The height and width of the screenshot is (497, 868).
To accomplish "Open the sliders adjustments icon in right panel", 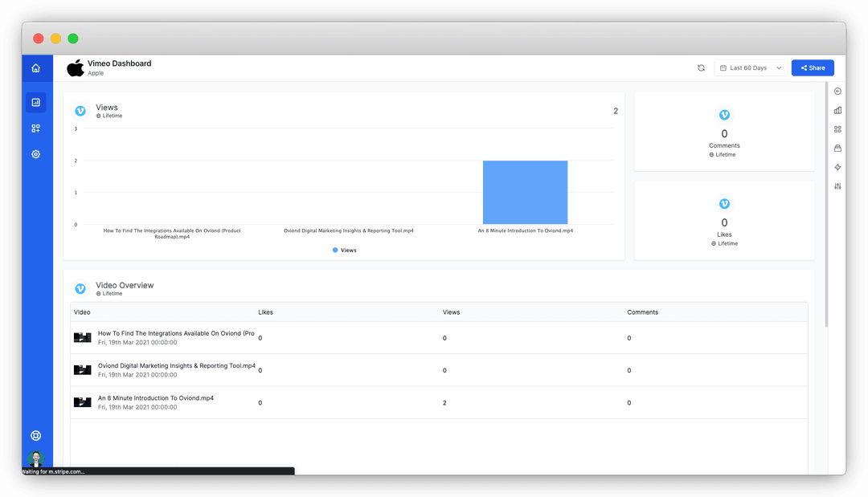I will coord(837,186).
